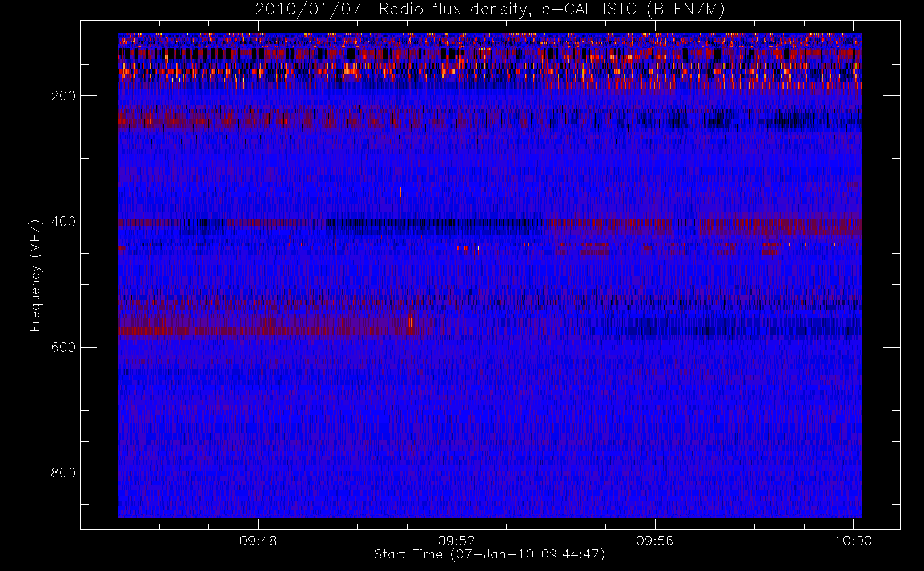Click the 600 frequency tick label
This screenshot has height=571, width=924.
[63, 347]
